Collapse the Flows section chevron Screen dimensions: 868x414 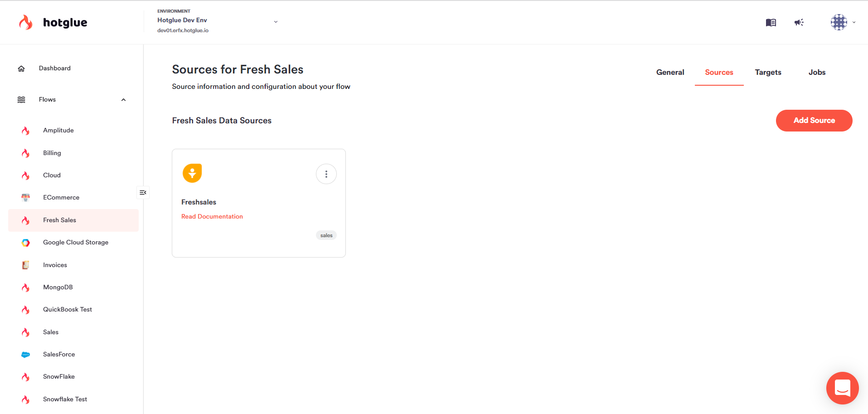123,100
